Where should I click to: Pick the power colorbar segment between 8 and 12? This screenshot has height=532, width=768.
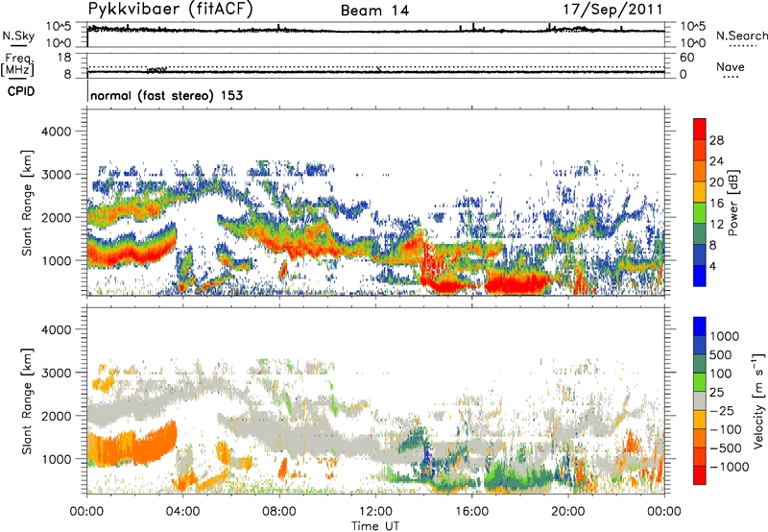pos(700,233)
